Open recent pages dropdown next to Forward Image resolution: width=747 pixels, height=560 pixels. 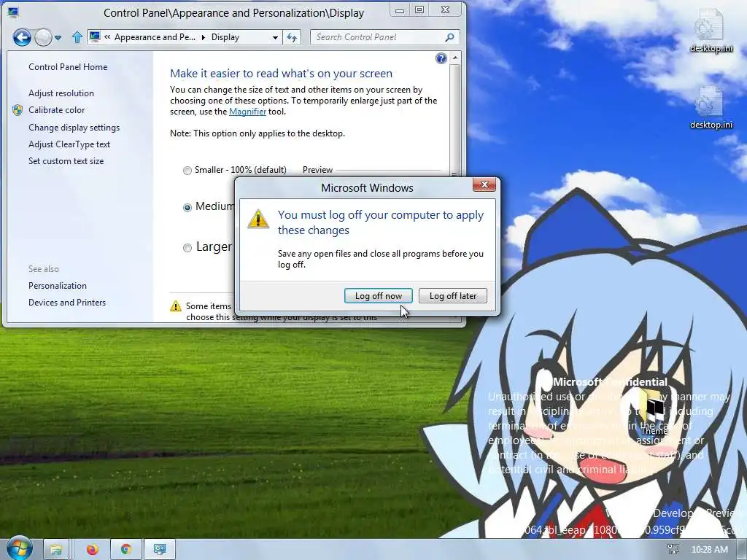click(x=58, y=38)
